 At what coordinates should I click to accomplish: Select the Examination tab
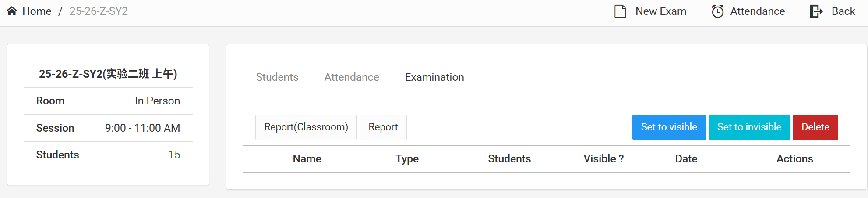[434, 77]
